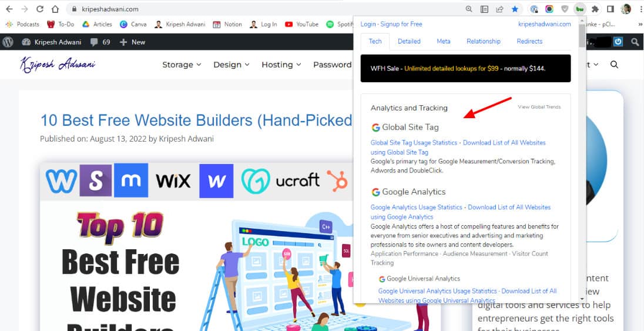Click the WordPress logo in admin bar

[x=8, y=42]
